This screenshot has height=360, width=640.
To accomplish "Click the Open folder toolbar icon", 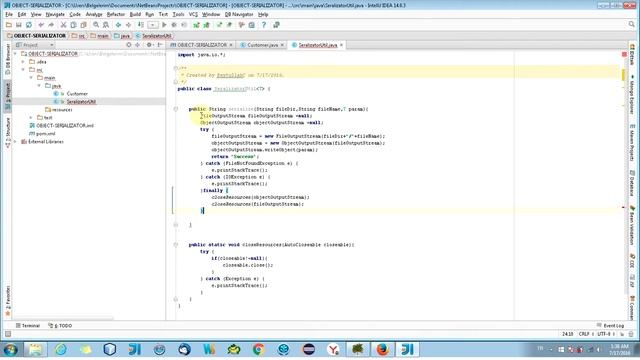I will (9, 25).
